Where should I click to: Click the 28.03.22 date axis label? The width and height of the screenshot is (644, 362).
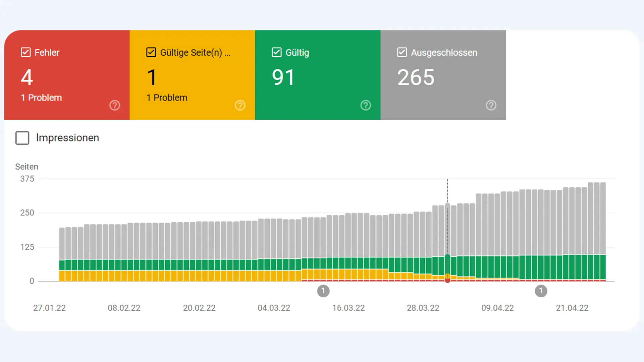click(x=423, y=308)
